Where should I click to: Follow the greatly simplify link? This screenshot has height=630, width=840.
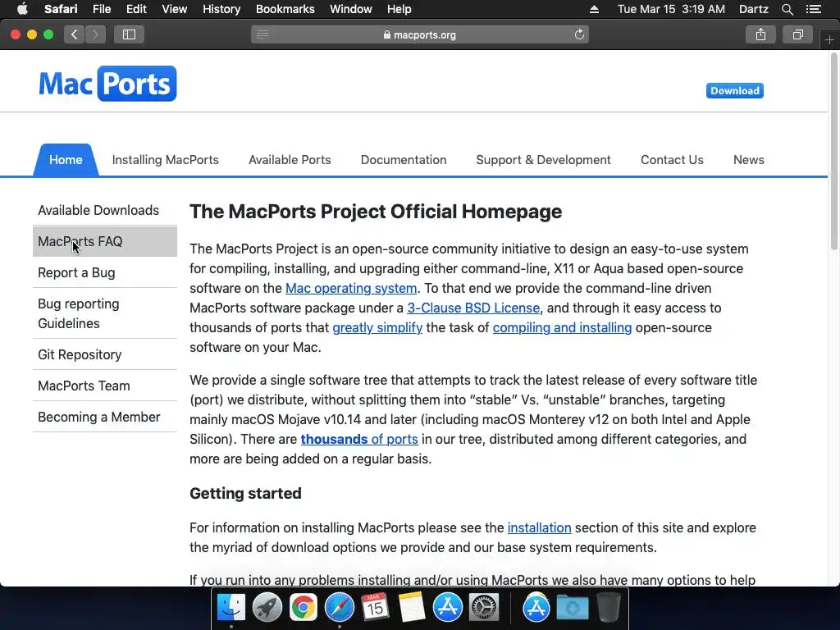(377, 328)
